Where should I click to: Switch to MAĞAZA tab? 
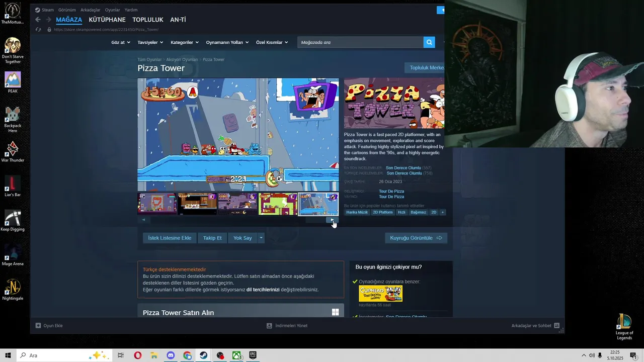click(x=69, y=20)
